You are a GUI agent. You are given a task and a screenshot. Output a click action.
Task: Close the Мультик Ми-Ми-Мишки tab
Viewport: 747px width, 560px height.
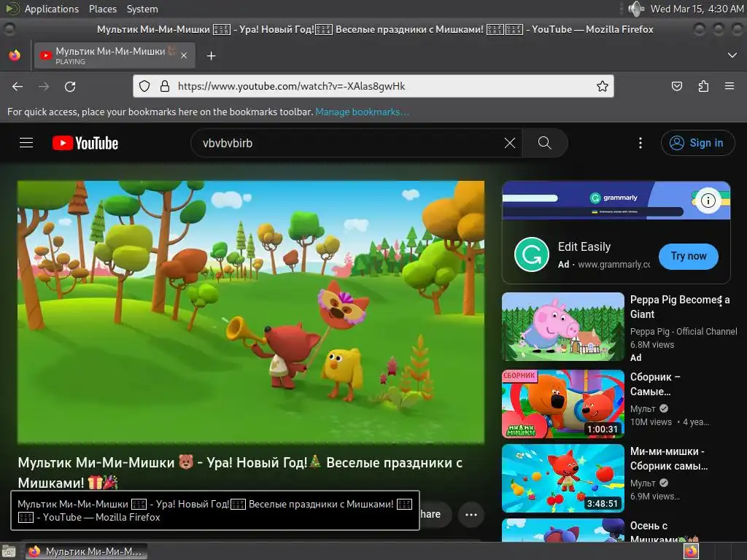point(184,55)
